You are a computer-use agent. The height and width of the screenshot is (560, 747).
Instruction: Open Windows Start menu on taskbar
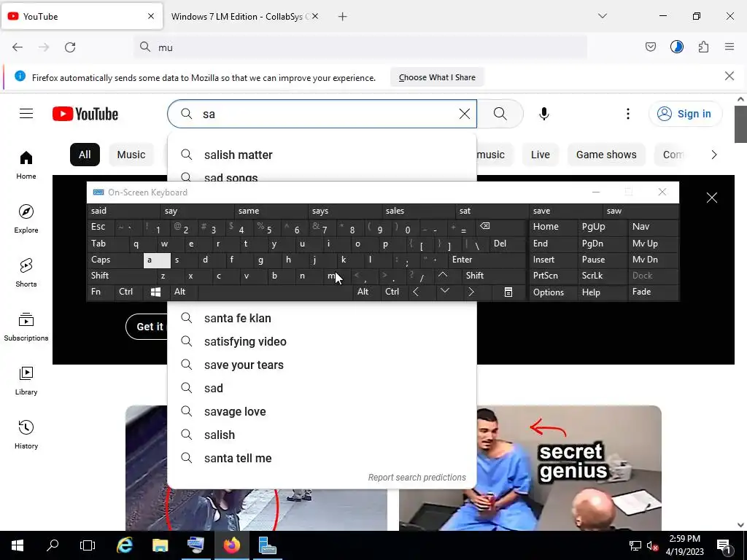click(x=18, y=545)
